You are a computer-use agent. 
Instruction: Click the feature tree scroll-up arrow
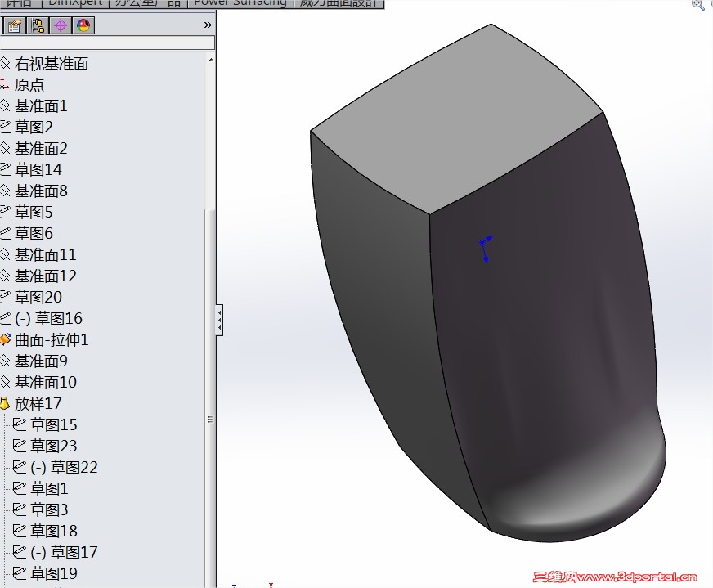[210, 60]
